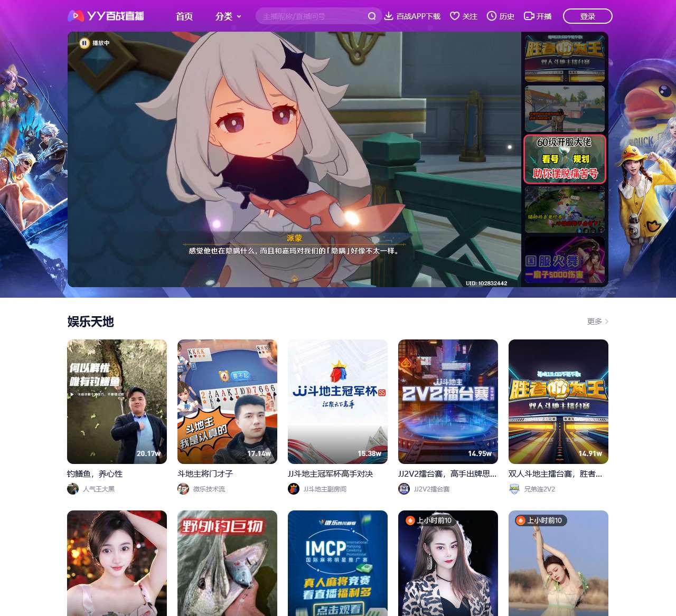This screenshot has width=676, height=616.
Task: Click 开播 to start broadcasting
Action: (x=538, y=16)
